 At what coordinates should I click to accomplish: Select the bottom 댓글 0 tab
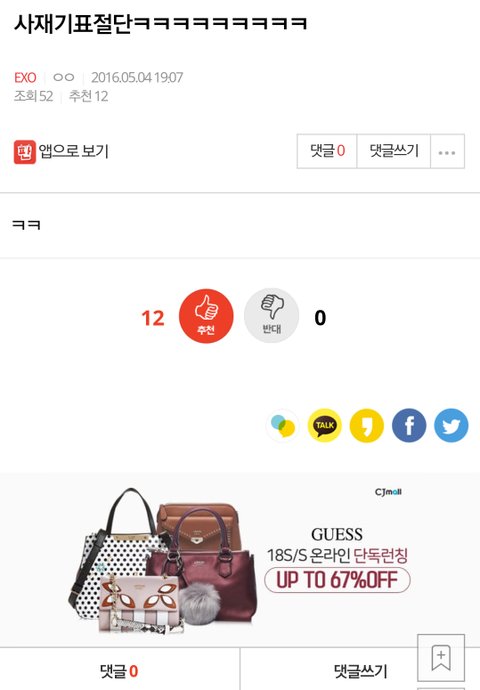click(119, 671)
